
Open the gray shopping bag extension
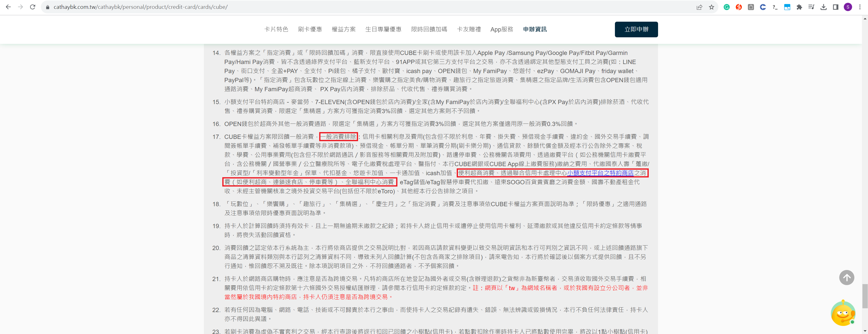(x=751, y=7)
